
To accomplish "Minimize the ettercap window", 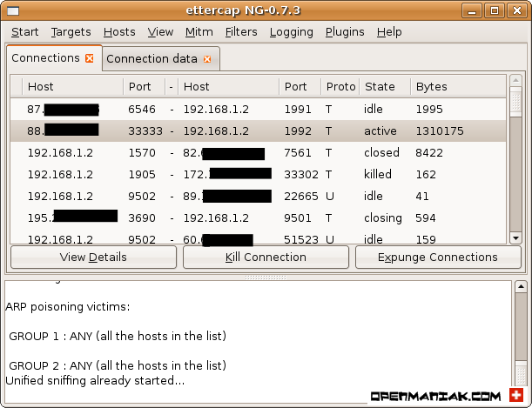I will tap(474, 11).
